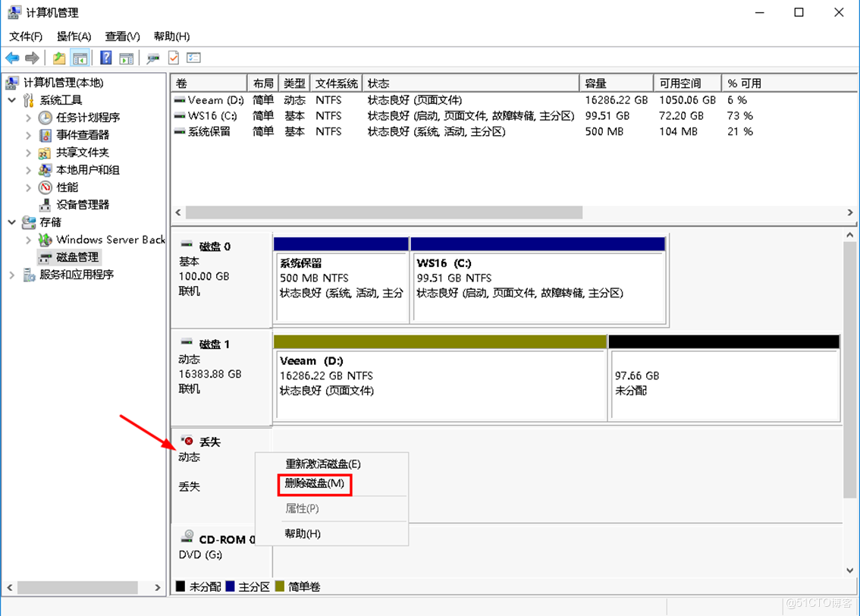Expand the 服务和应用程序 node
860x616 pixels.
click(x=12, y=275)
